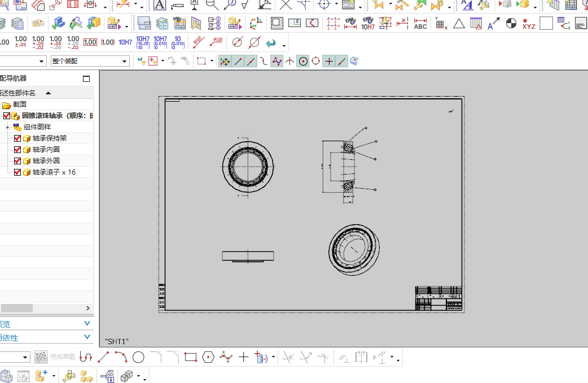Uncheck the 轴承保持架 component checkbox

click(x=17, y=138)
